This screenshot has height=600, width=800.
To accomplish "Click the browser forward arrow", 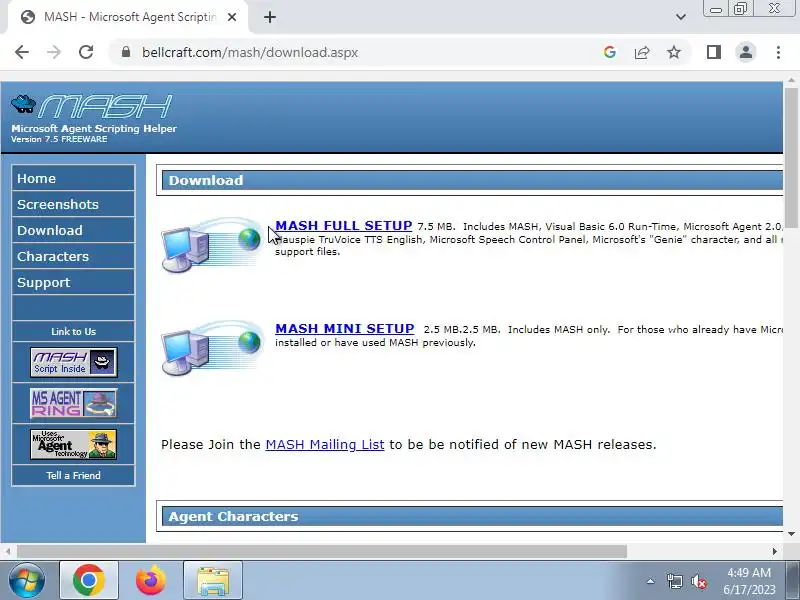I will click(x=54, y=52).
